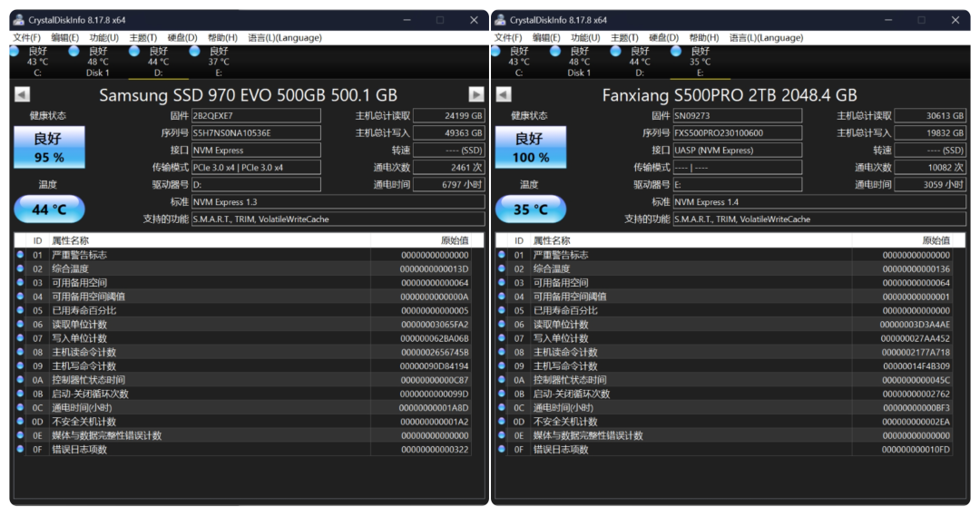Select C: disk 43 °C in Samsung window
The image size is (980, 516).
click(37, 62)
